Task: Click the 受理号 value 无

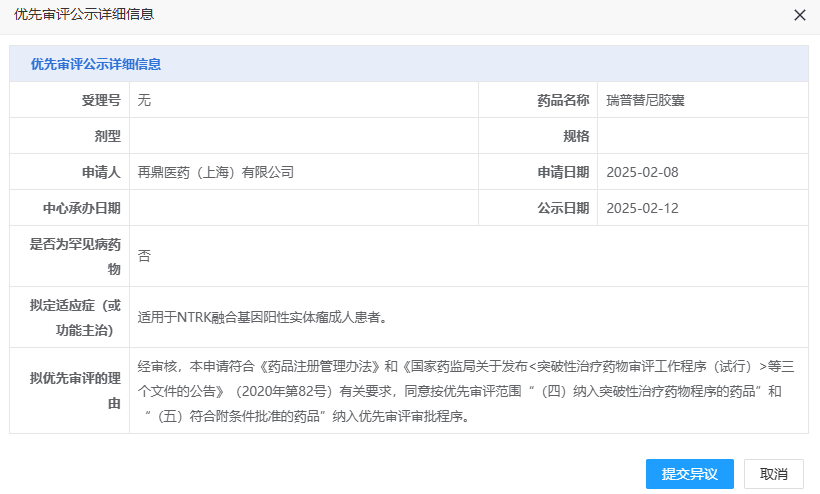Action: click(144, 100)
